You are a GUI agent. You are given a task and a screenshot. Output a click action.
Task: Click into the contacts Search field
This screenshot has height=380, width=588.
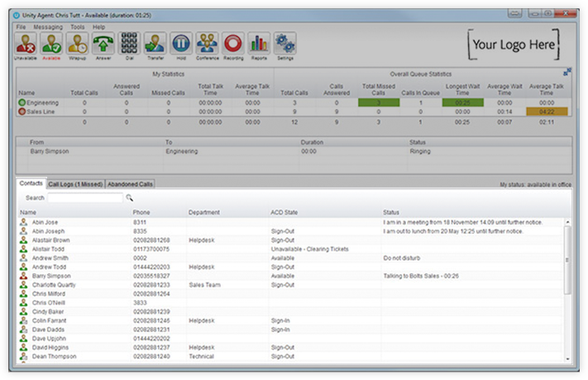84,198
